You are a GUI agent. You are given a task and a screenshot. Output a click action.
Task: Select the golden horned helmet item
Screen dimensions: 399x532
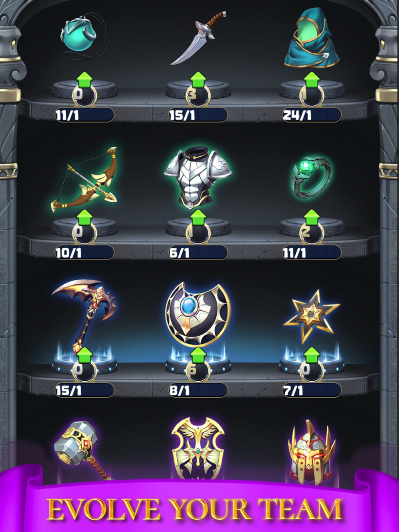click(x=312, y=451)
